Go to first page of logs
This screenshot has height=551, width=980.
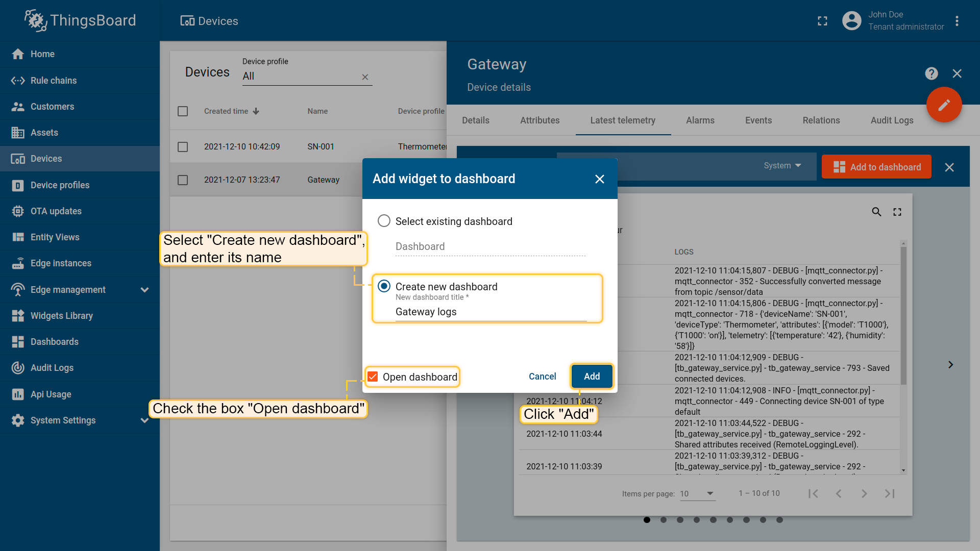[x=814, y=493]
